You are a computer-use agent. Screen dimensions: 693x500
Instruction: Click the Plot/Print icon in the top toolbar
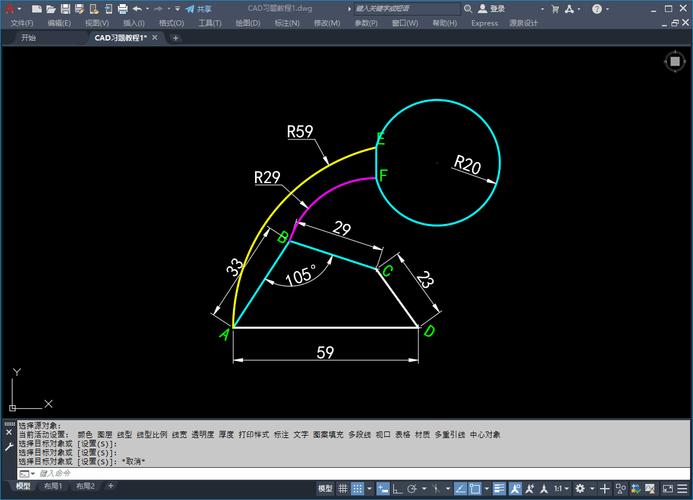tap(122, 8)
